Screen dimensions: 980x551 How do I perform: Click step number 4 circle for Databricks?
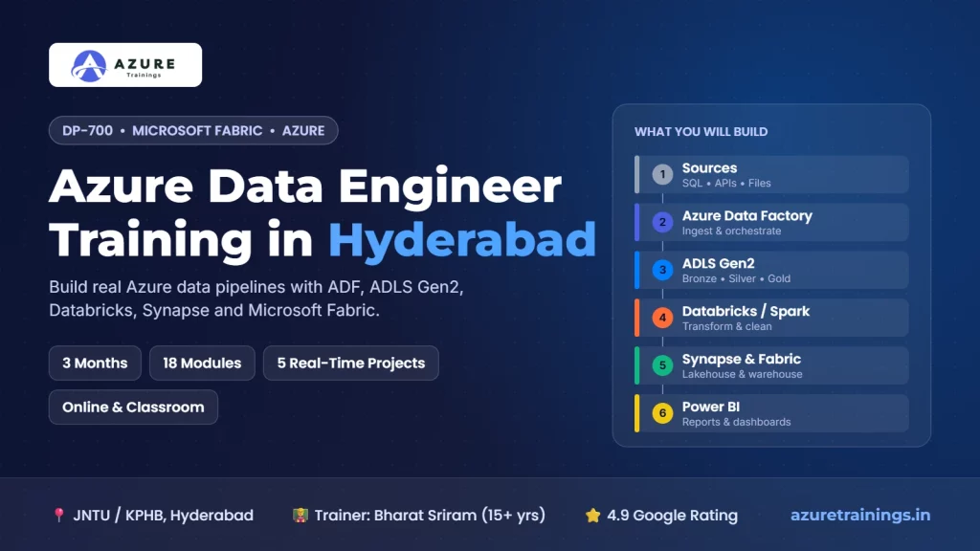(x=662, y=318)
